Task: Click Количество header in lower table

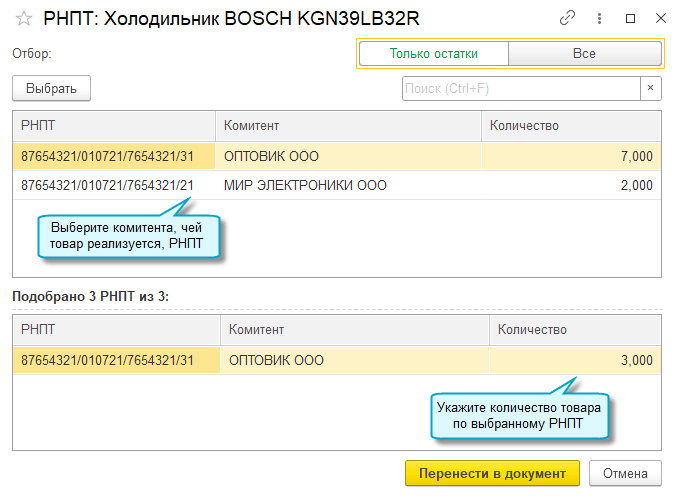Action: [574, 330]
